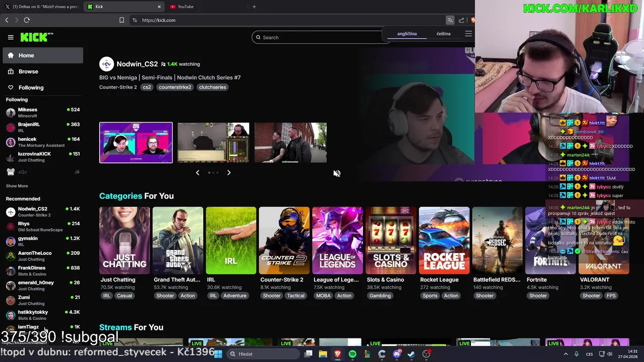This screenshot has height=362, width=644.
Task: Click the Kick logo in header
Action: (36, 37)
